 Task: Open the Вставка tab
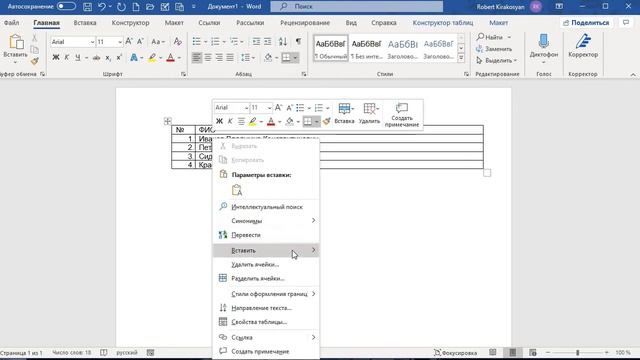85,23
